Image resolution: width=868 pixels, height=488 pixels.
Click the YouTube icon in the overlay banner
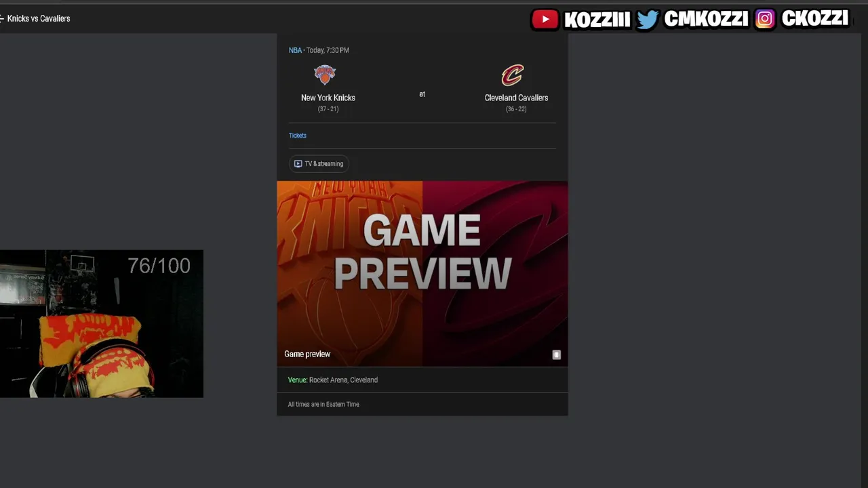click(545, 20)
